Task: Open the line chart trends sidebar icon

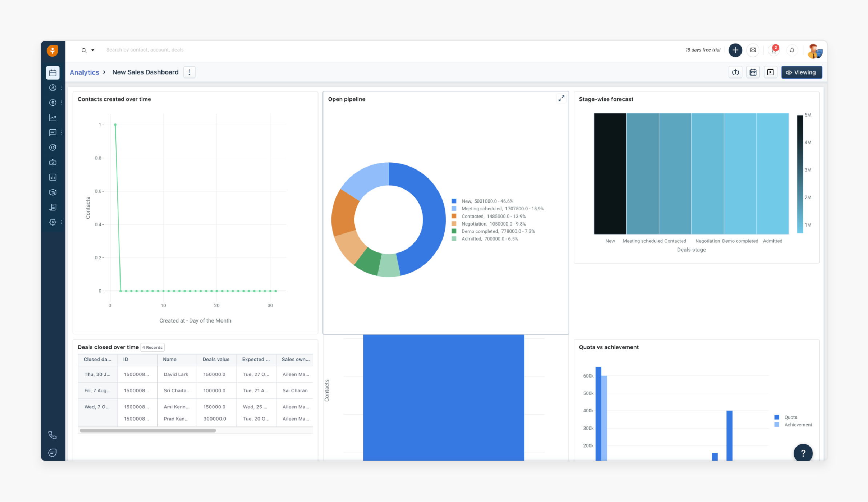Action: pyautogui.click(x=53, y=118)
